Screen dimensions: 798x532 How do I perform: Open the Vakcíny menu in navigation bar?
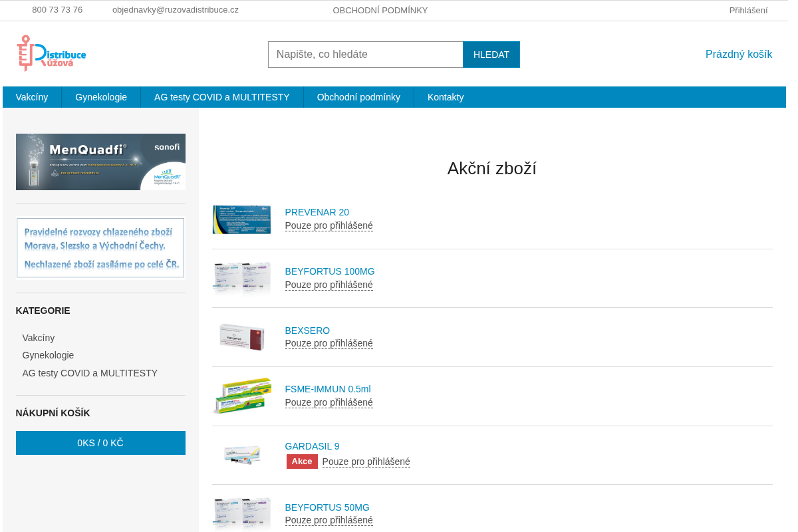(32, 97)
